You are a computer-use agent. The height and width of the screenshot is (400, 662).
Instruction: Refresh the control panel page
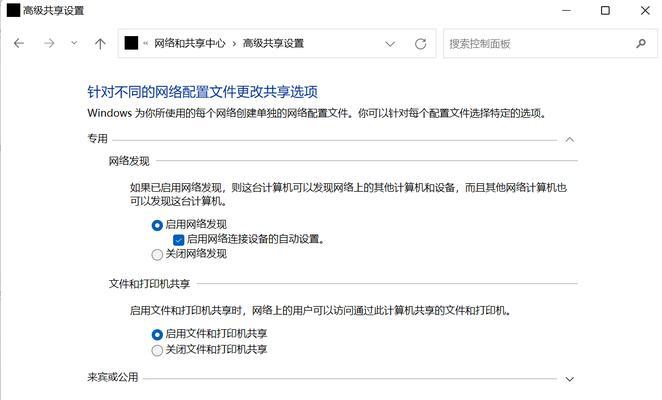[x=421, y=44]
